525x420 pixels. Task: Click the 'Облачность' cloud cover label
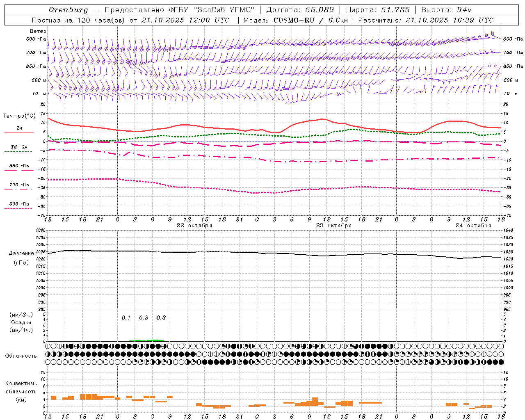(21, 356)
